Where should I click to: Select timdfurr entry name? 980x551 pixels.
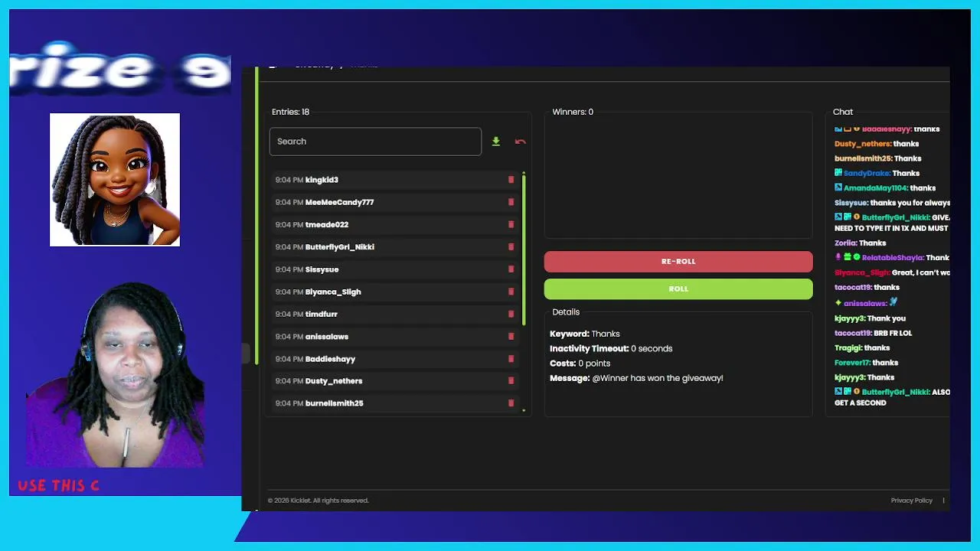pos(322,314)
